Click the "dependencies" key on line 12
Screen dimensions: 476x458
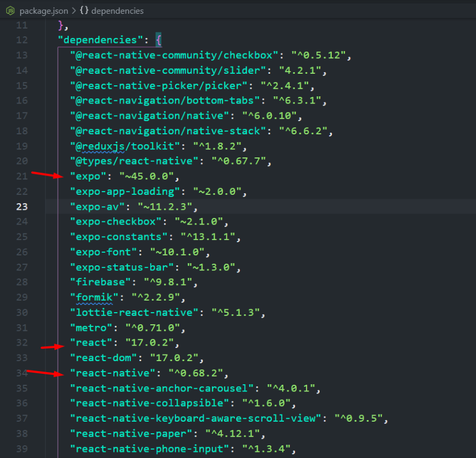tap(100, 40)
